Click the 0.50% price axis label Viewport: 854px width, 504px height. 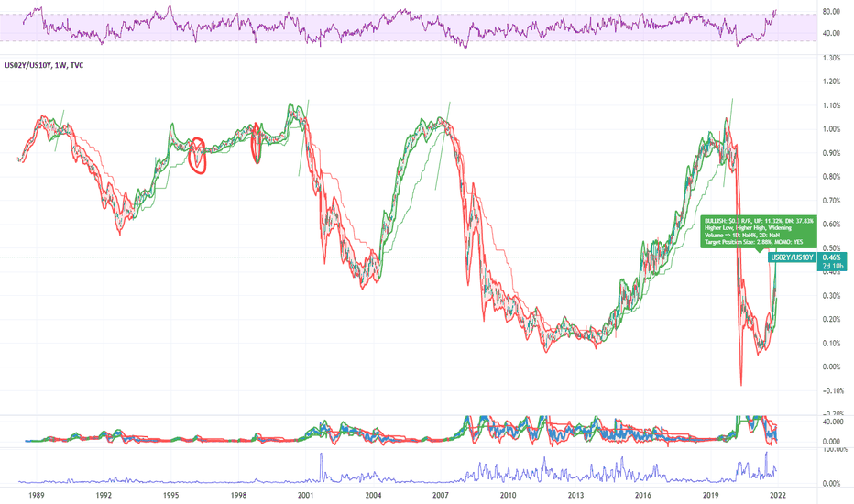(831, 248)
